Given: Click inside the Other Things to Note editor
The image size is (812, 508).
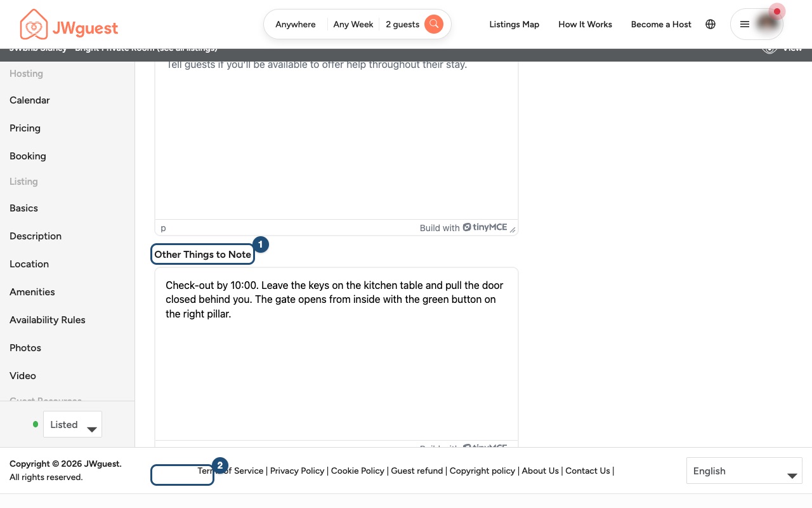Looking at the screenshot, I should pyautogui.click(x=336, y=354).
